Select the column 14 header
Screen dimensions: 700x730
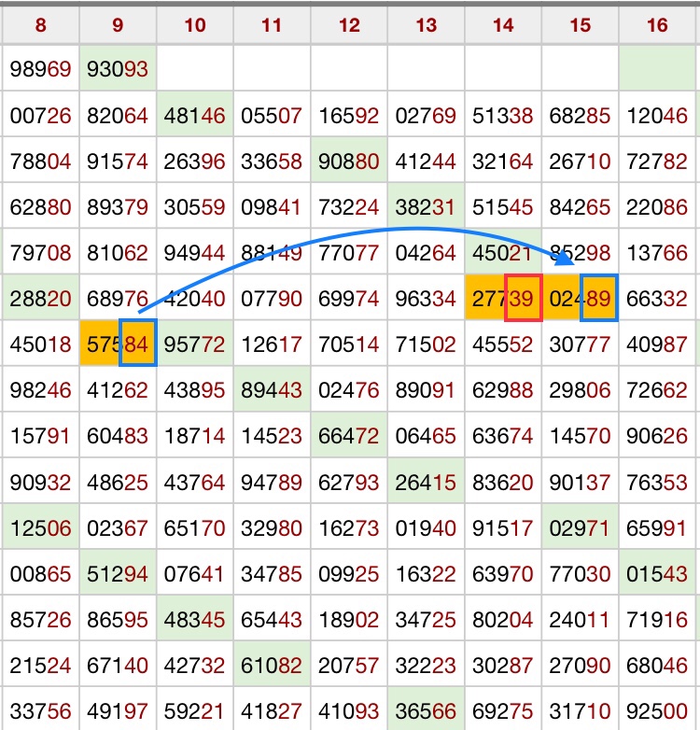[x=503, y=25]
